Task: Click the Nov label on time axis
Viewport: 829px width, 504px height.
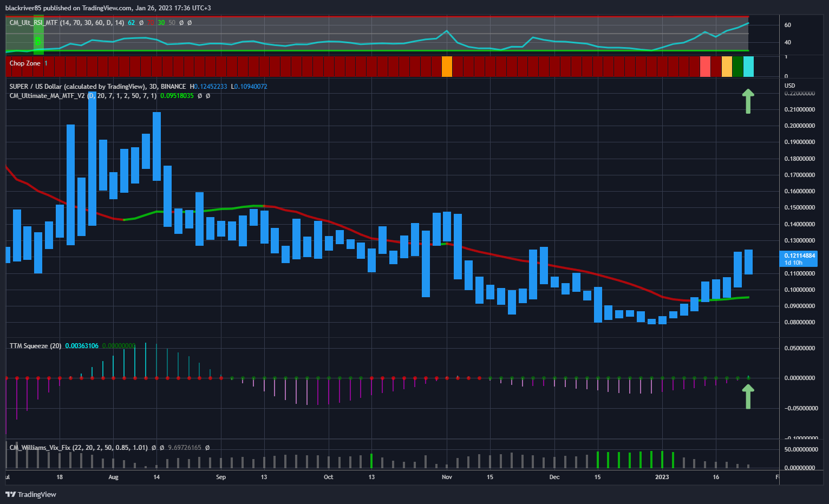Action: click(x=447, y=477)
